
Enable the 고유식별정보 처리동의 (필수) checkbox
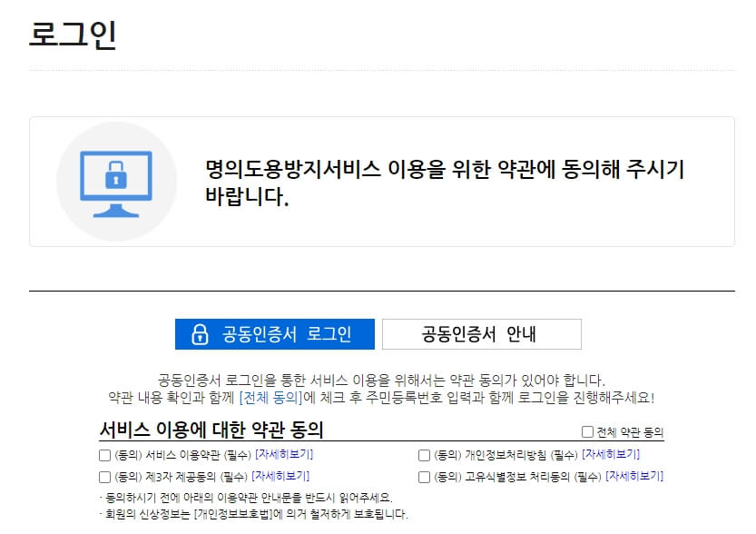point(425,477)
